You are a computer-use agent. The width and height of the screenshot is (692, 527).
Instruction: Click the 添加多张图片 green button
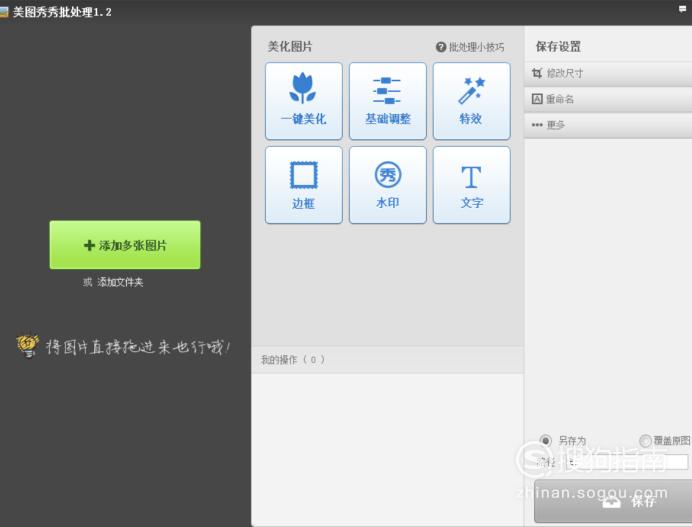125,245
